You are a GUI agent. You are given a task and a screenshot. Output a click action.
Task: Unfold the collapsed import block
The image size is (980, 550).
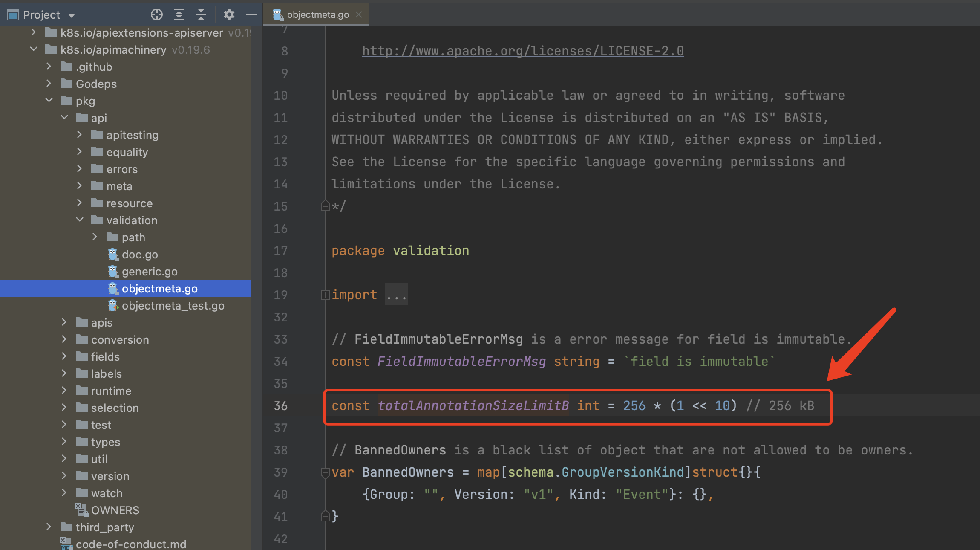pos(325,295)
